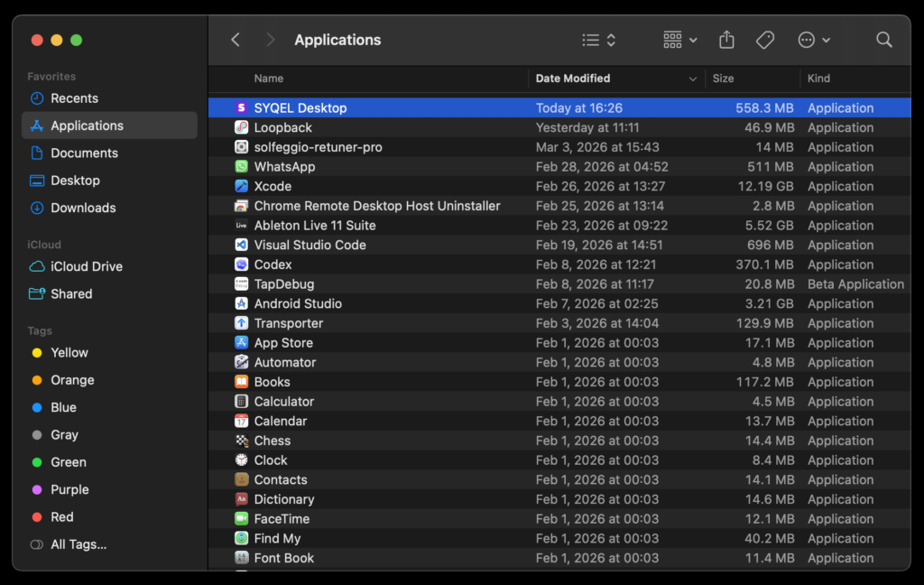Select the Android Studio icon

coord(241,304)
